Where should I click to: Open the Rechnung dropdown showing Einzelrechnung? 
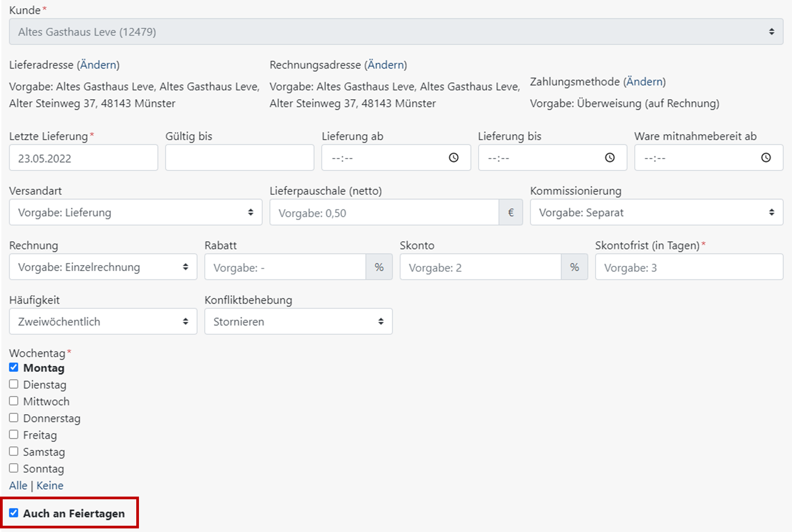[103, 267]
